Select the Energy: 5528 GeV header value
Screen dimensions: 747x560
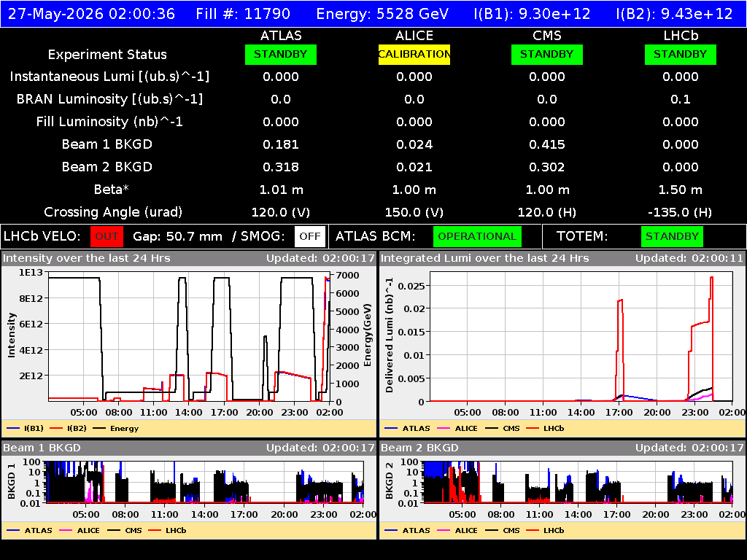click(x=382, y=14)
